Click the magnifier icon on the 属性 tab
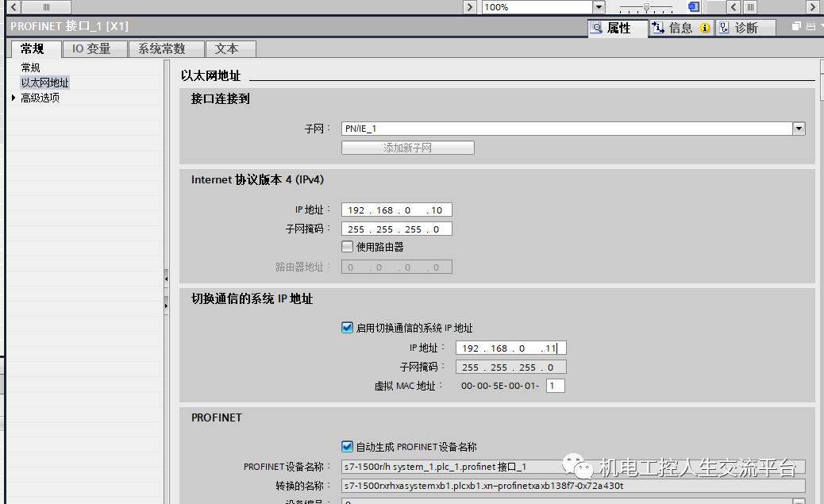Viewport: 824px width, 504px height. tap(596, 27)
